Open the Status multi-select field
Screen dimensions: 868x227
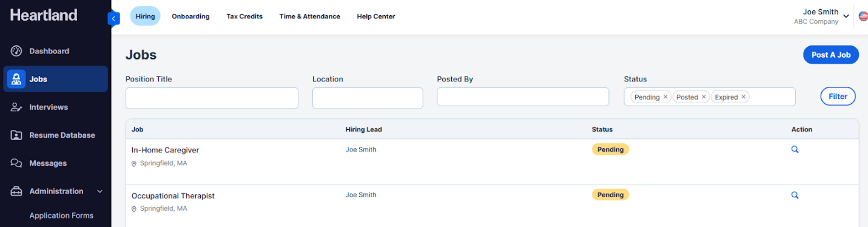[710, 97]
